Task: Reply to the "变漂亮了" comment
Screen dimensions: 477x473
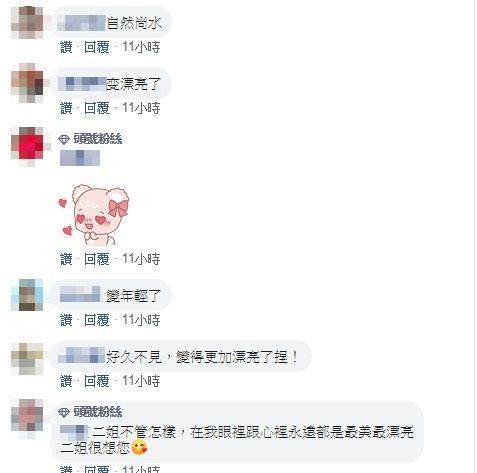Action: [97, 108]
